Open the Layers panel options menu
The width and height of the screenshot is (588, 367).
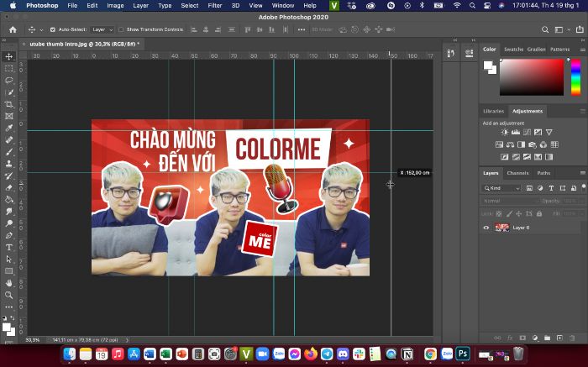tap(582, 173)
